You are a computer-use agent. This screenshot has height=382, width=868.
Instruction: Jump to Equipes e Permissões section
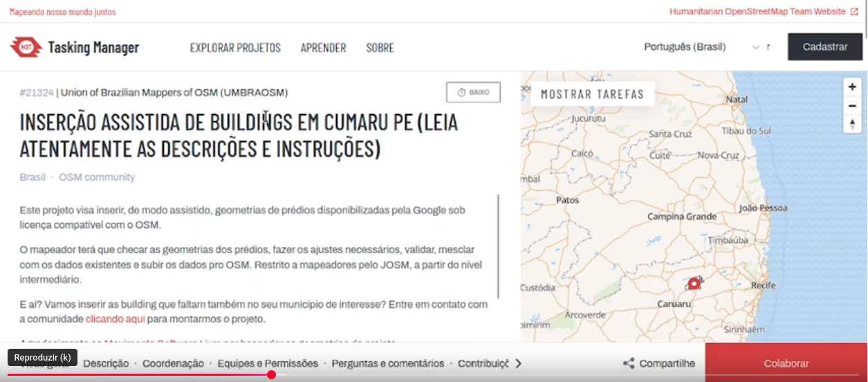(268, 363)
